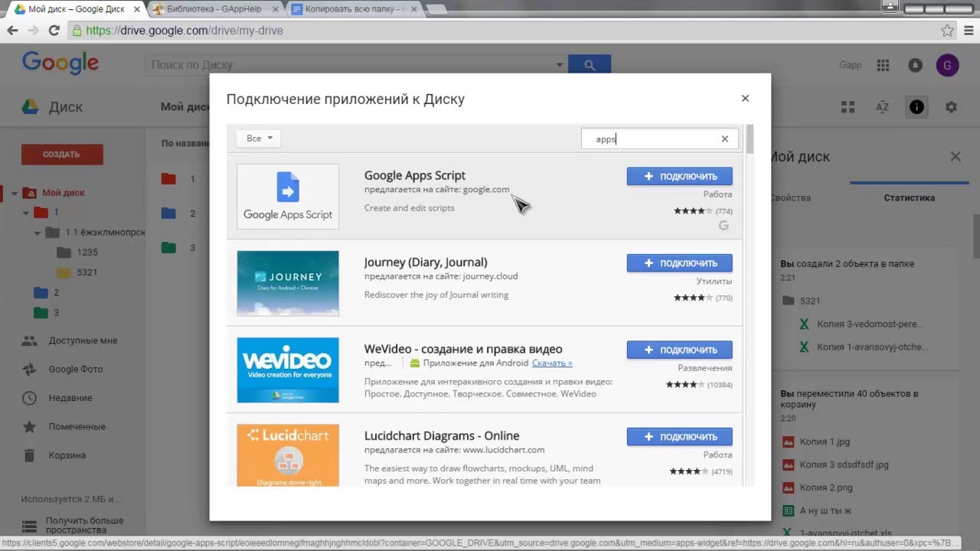Image resolution: width=980 pixels, height=551 pixels.
Task: Close the 'Мой диск' details panel
Action: point(955,156)
